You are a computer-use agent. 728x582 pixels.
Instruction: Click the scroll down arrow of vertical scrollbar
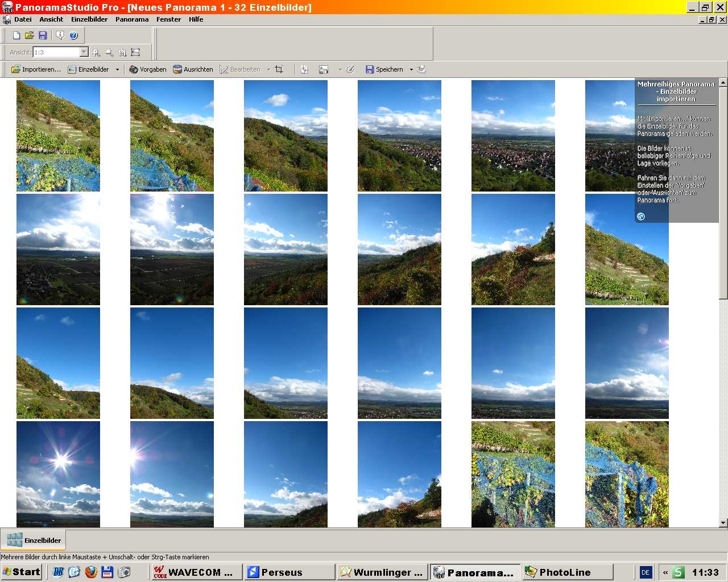pos(723,522)
